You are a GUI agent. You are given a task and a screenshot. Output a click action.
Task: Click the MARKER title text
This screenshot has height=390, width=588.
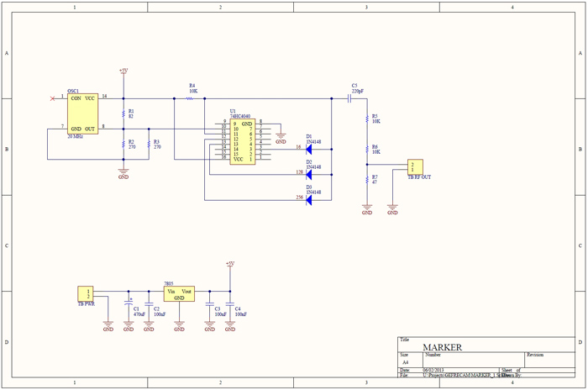[442, 347]
